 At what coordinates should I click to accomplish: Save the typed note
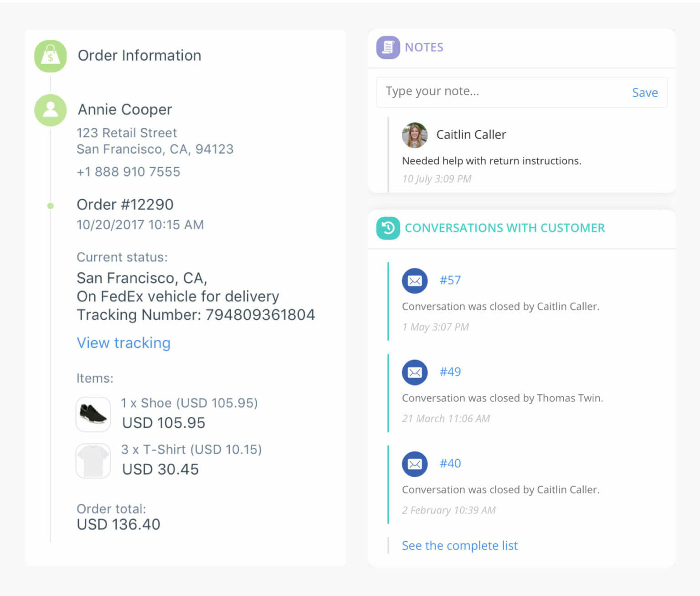point(645,92)
